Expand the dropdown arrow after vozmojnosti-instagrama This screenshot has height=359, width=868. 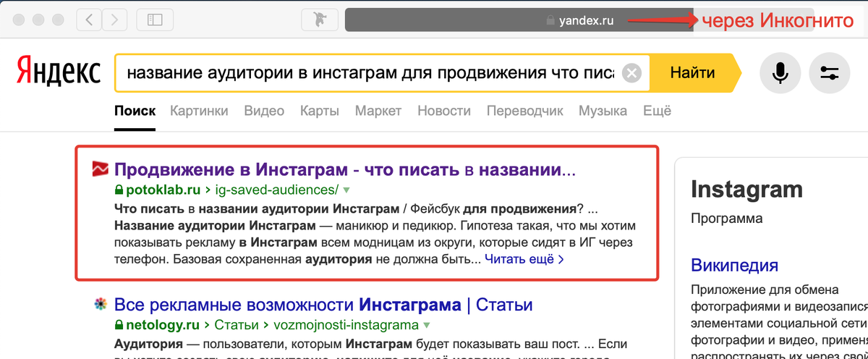pos(427,325)
